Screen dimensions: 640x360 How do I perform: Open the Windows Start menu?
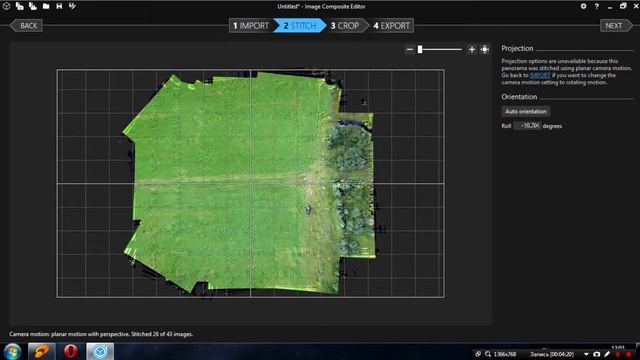tap(12, 351)
